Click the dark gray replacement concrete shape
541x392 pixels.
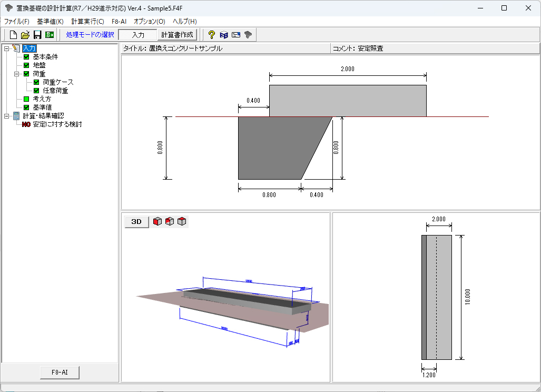click(280, 149)
